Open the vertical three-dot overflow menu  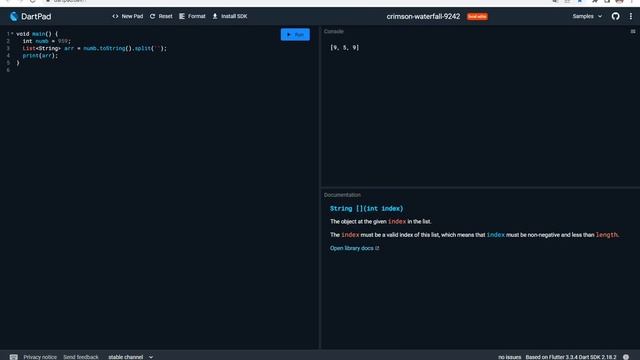click(x=631, y=16)
